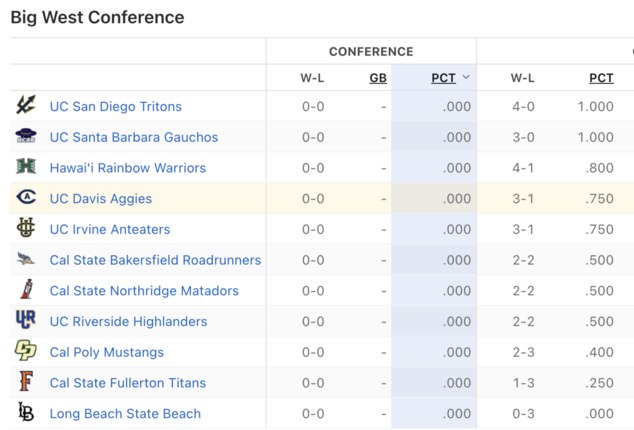Click the conference W-L column header

tap(313, 78)
